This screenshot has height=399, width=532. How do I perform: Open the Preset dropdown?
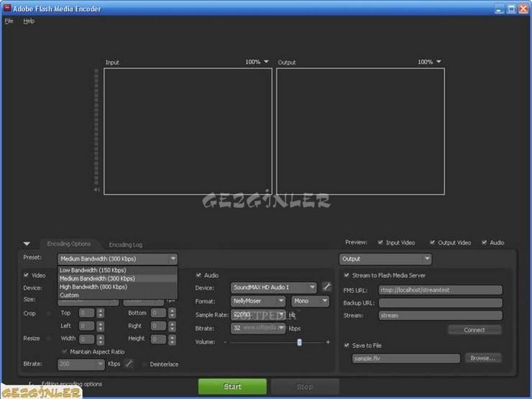[117, 259]
